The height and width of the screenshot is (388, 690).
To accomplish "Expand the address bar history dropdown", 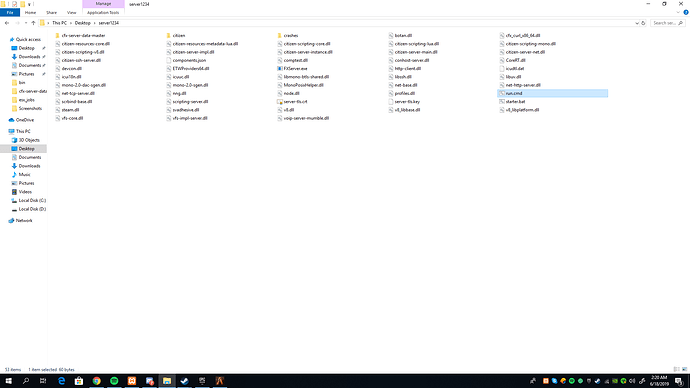I will tap(636, 23).
